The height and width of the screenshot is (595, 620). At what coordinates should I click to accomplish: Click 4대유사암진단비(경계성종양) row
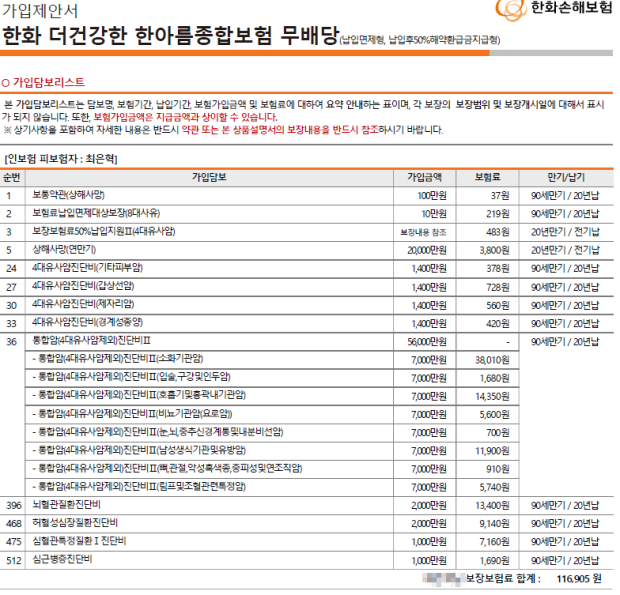point(307,323)
